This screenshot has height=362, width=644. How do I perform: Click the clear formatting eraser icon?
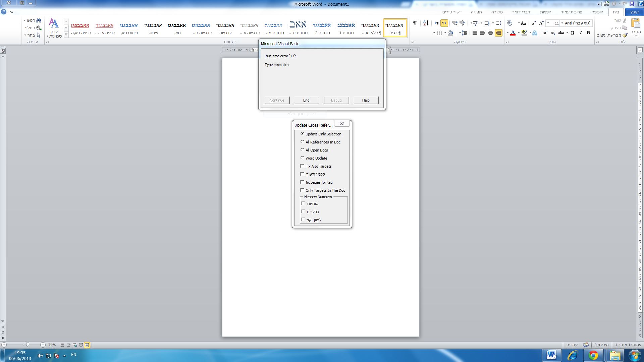click(x=509, y=23)
